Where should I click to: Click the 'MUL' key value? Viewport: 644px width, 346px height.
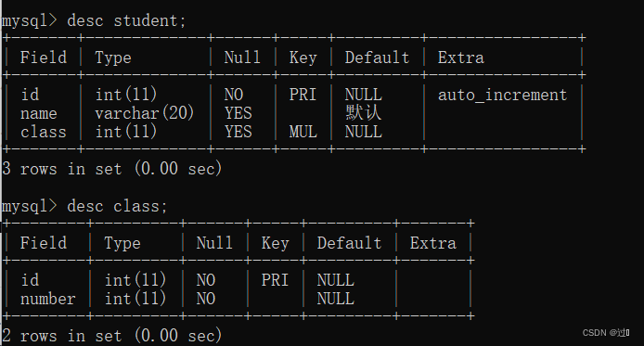[x=303, y=132]
